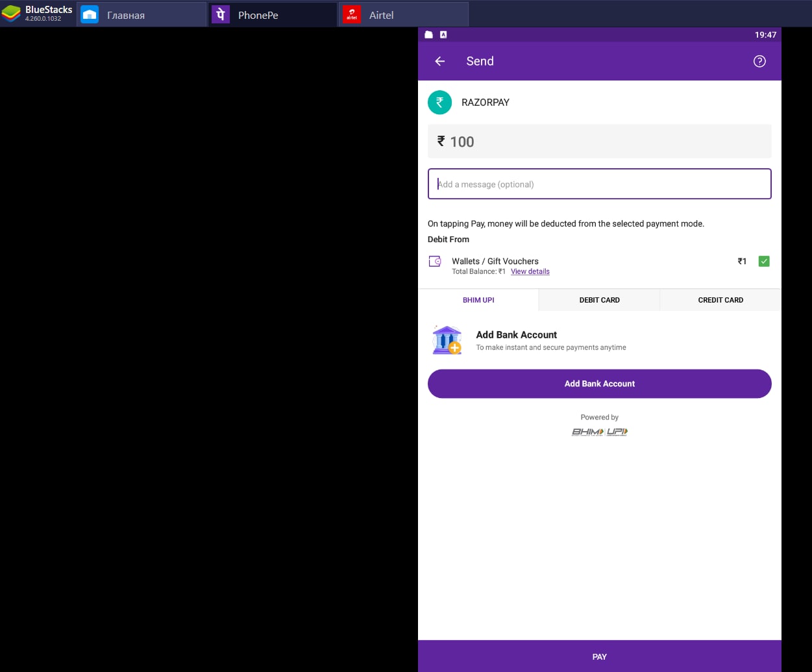Uncheck the Wallets / Gift Vouchers checkbox

(x=764, y=261)
